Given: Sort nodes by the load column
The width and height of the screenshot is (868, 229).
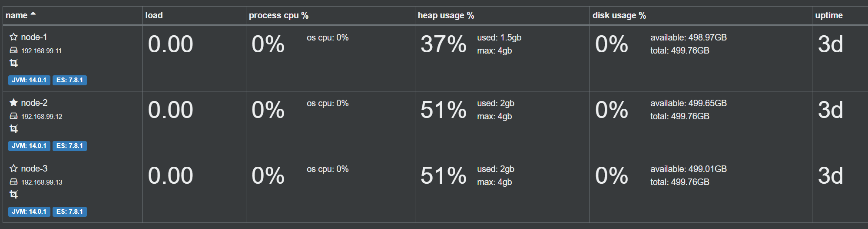Looking at the screenshot, I should tap(154, 15).
